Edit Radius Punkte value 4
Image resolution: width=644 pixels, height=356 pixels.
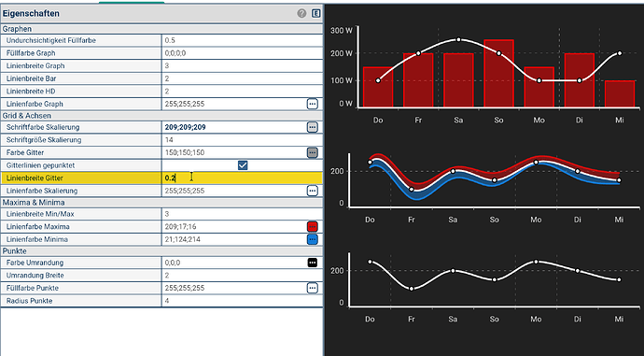(243, 301)
